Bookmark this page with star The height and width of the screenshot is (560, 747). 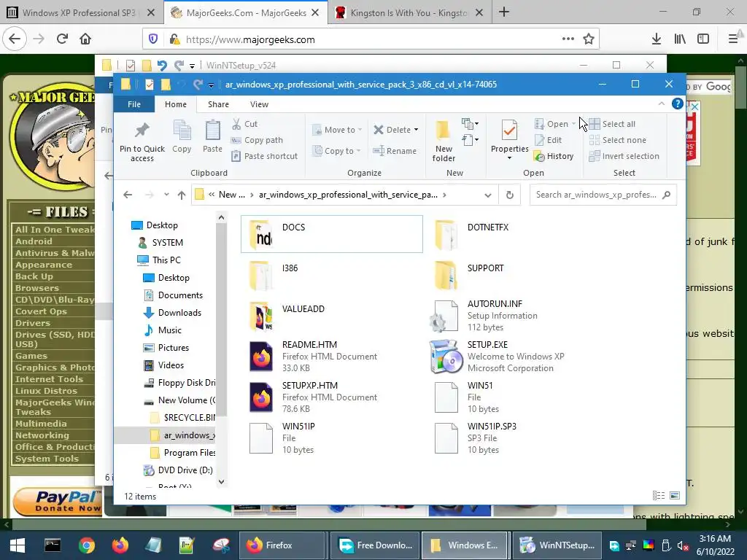pyautogui.click(x=589, y=39)
